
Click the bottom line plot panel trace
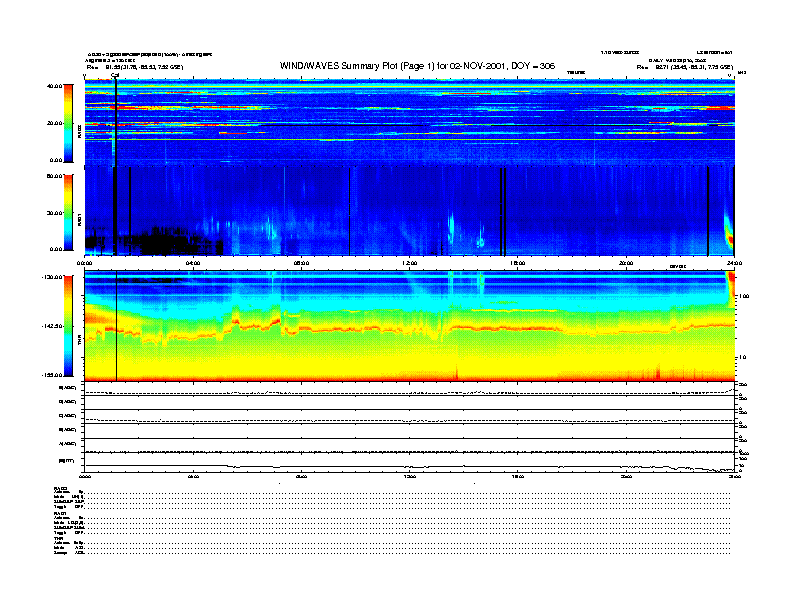pos(410,467)
